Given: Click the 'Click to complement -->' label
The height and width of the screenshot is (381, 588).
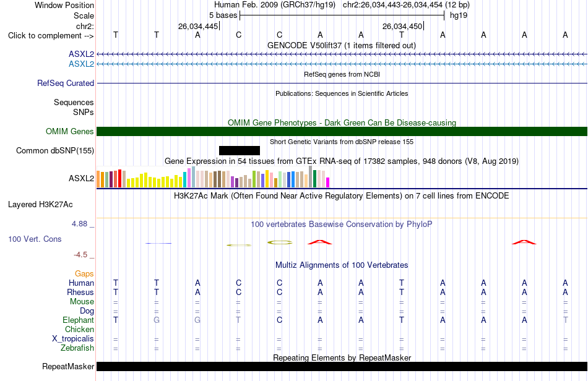Looking at the screenshot, I should 51,36.
